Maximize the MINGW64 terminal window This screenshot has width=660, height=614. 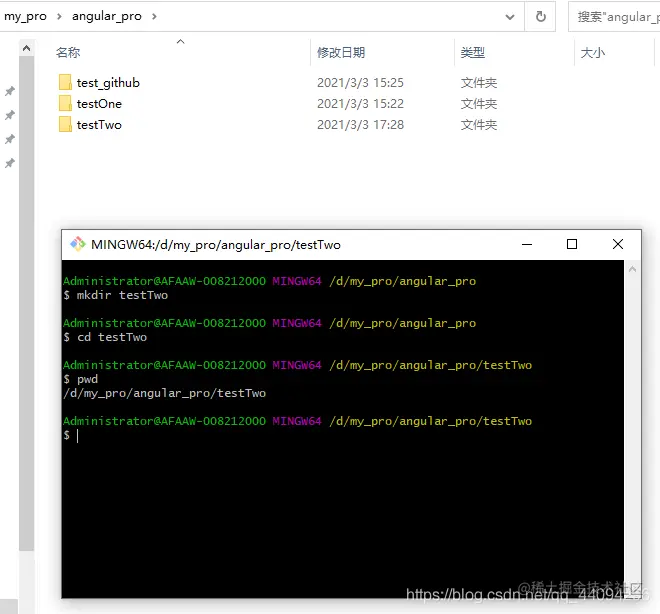pos(572,244)
